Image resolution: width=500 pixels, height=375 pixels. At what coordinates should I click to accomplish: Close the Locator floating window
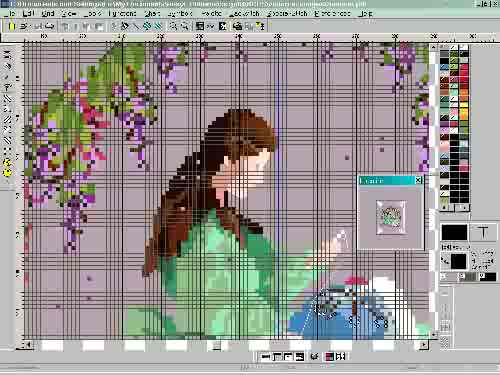(418, 180)
